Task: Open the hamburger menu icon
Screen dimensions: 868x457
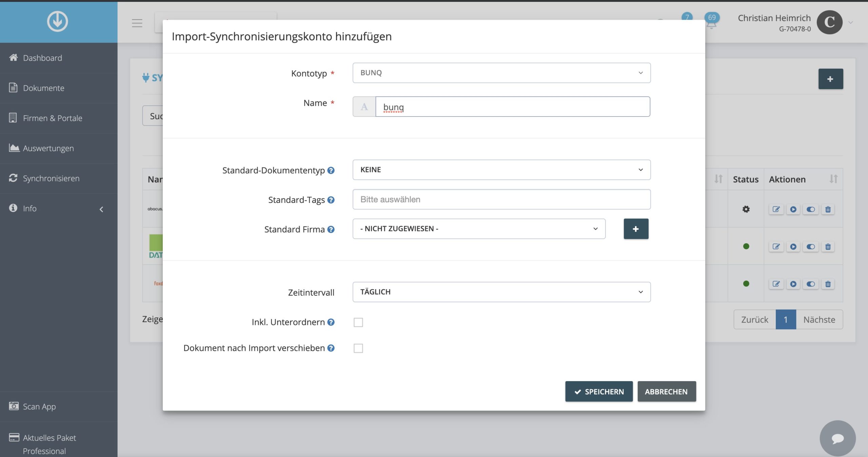Action: (x=137, y=23)
